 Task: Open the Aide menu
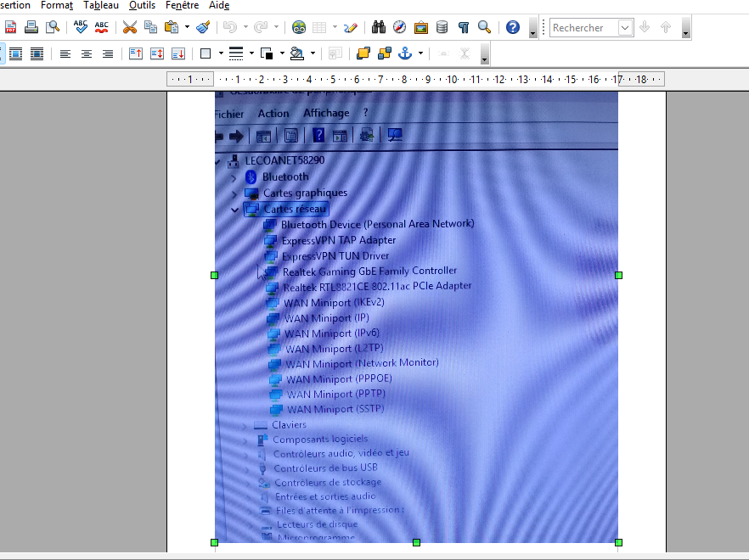point(219,5)
